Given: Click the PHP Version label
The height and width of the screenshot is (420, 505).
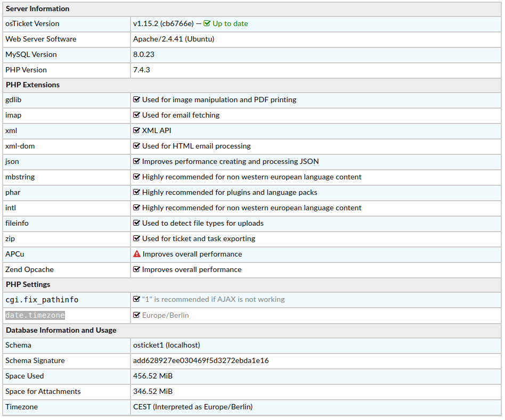Looking at the screenshot, I should [26, 70].
